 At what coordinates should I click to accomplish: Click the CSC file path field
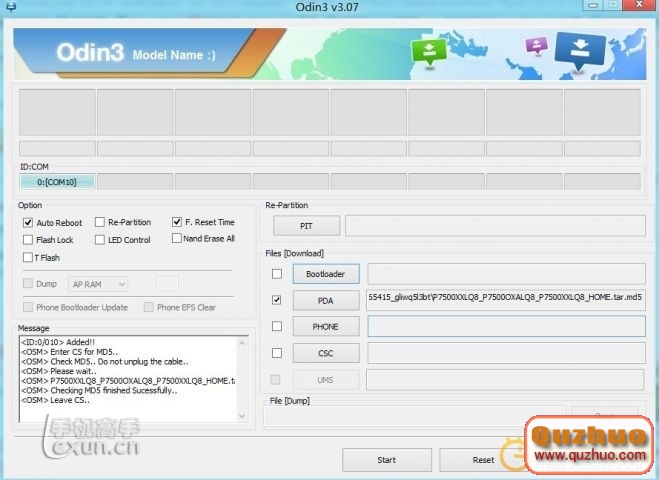506,353
